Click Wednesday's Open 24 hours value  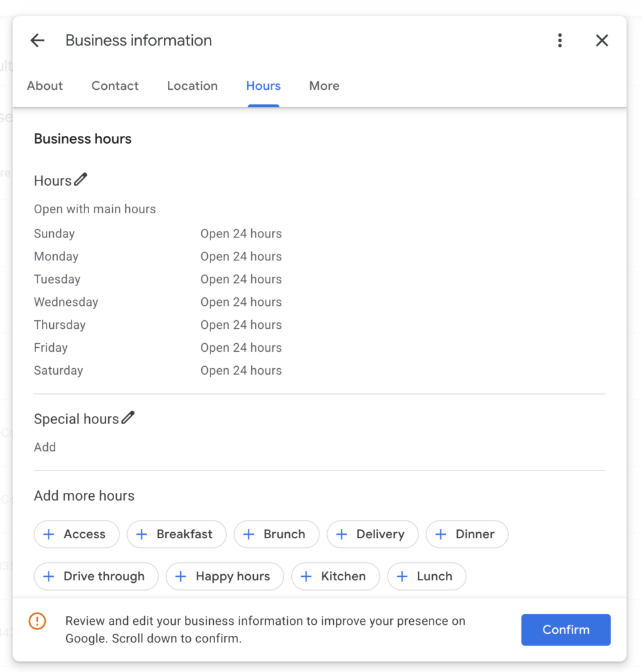click(241, 302)
